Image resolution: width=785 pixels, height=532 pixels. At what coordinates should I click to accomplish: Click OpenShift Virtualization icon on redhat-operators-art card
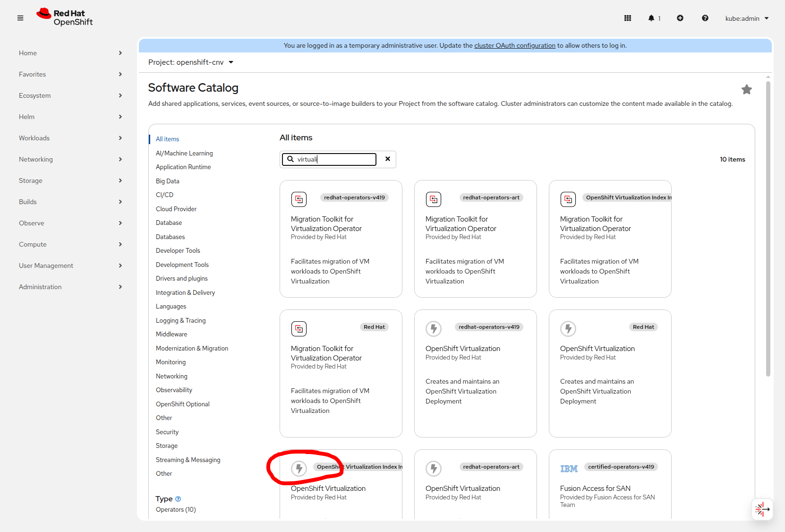click(434, 469)
